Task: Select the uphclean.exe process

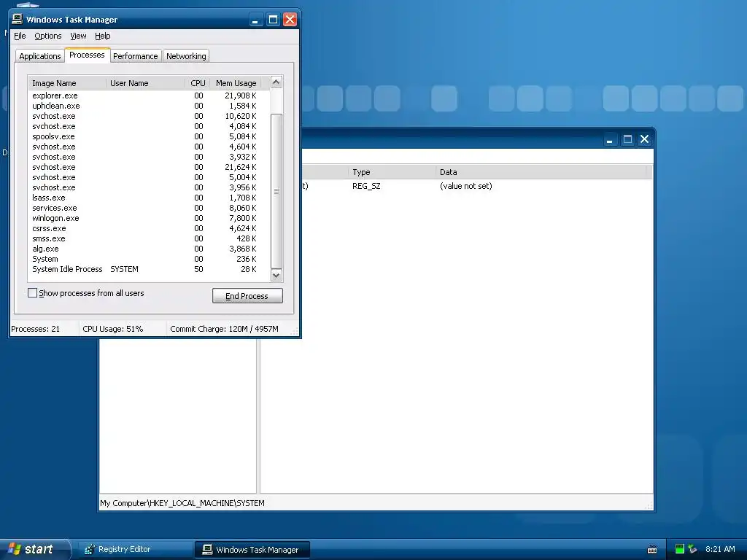Action: [149, 106]
